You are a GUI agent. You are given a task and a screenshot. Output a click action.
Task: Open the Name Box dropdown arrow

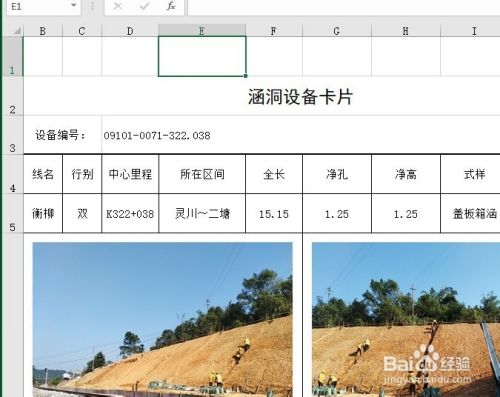click(x=74, y=6)
